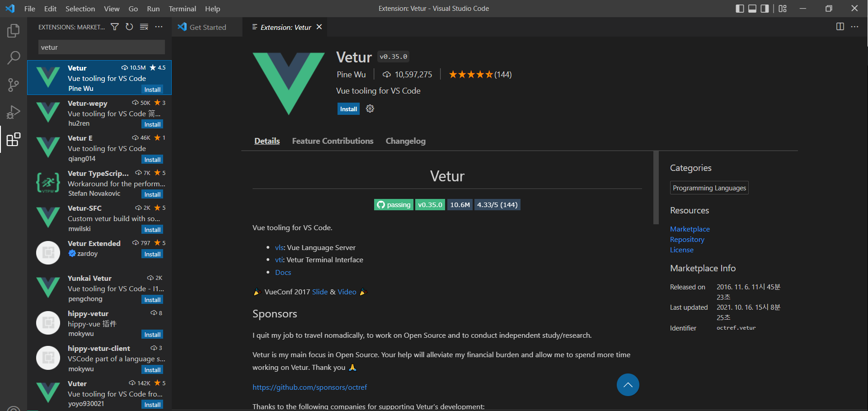Open editor more actions ellipsis

854,27
